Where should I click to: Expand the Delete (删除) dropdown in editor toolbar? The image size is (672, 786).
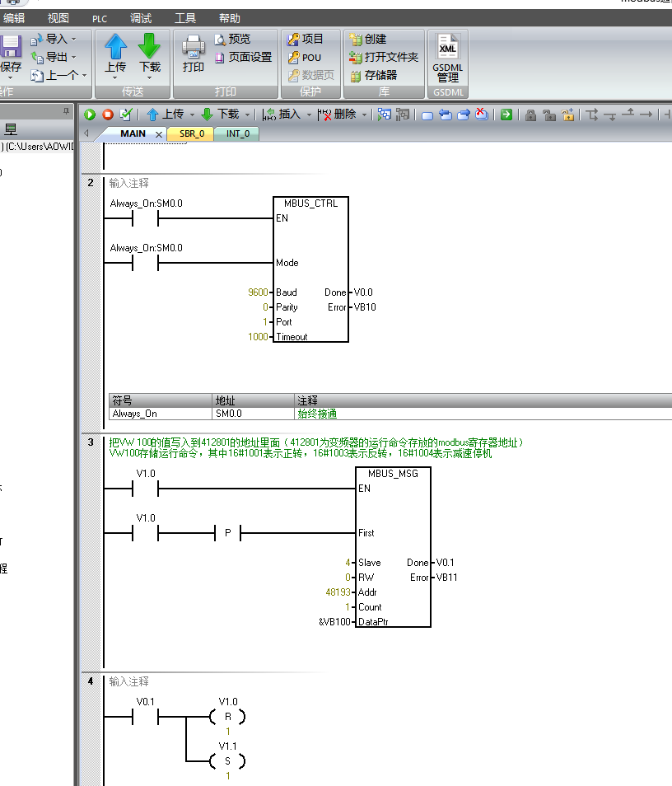(365, 115)
